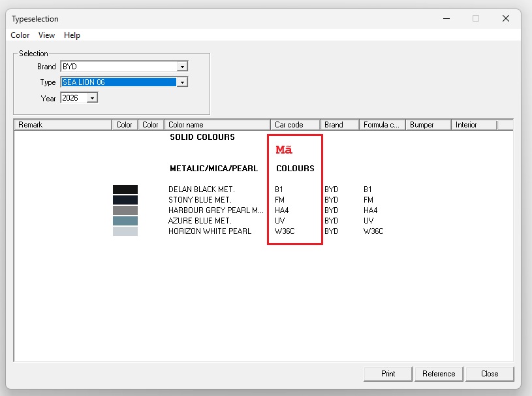Viewport: 532px width, 396px height.
Task: Expand the Brand dropdown arrow
Action: point(182,67)
